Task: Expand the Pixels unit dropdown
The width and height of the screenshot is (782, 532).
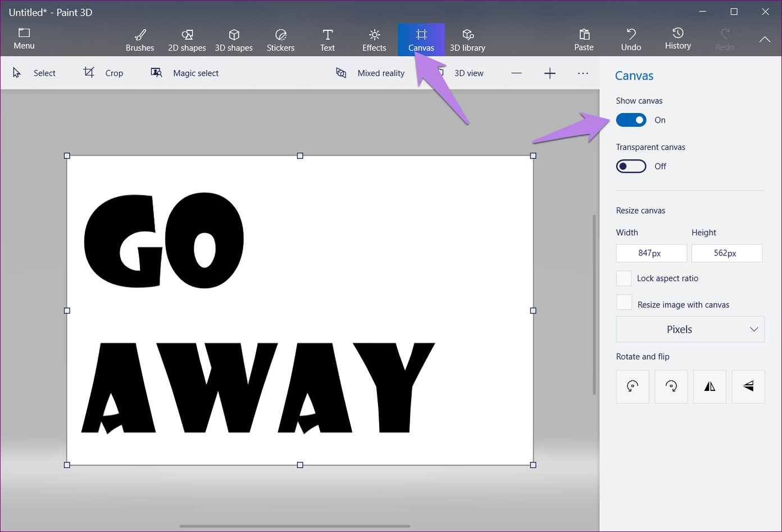Action: click(690, 329)
